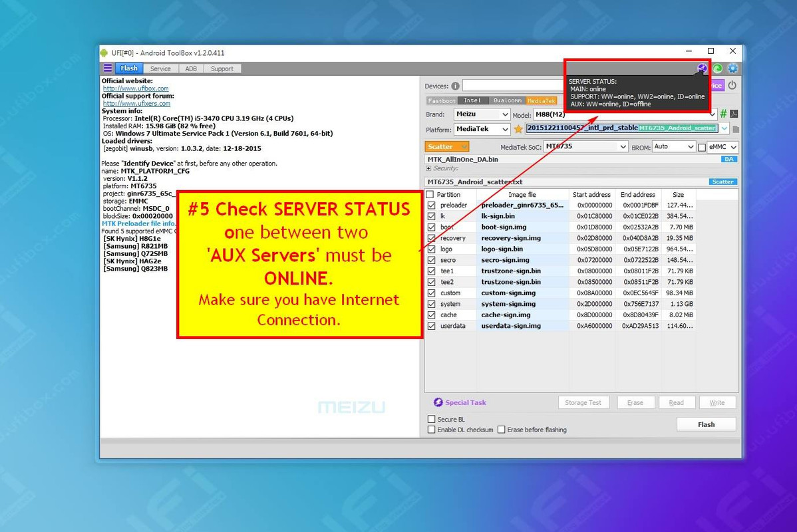This screenshot has height=532, width=797.
Task: Click the Read button
Action: (676, 402)
